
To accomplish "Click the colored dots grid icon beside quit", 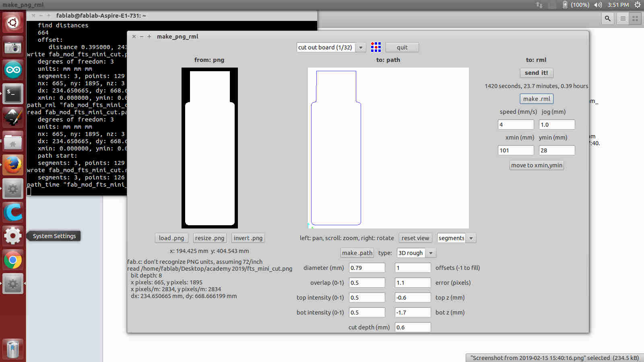I will click(376, 47).
